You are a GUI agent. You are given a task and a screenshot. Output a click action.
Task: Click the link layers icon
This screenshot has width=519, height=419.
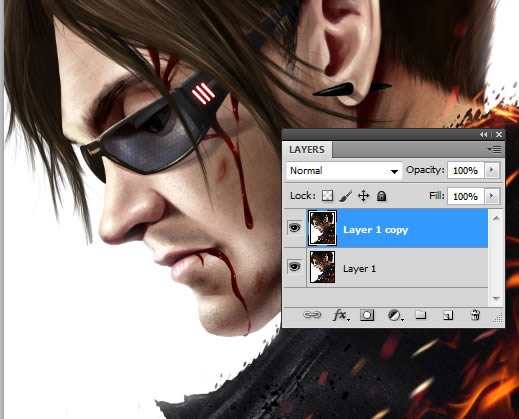tap(312, 315)
